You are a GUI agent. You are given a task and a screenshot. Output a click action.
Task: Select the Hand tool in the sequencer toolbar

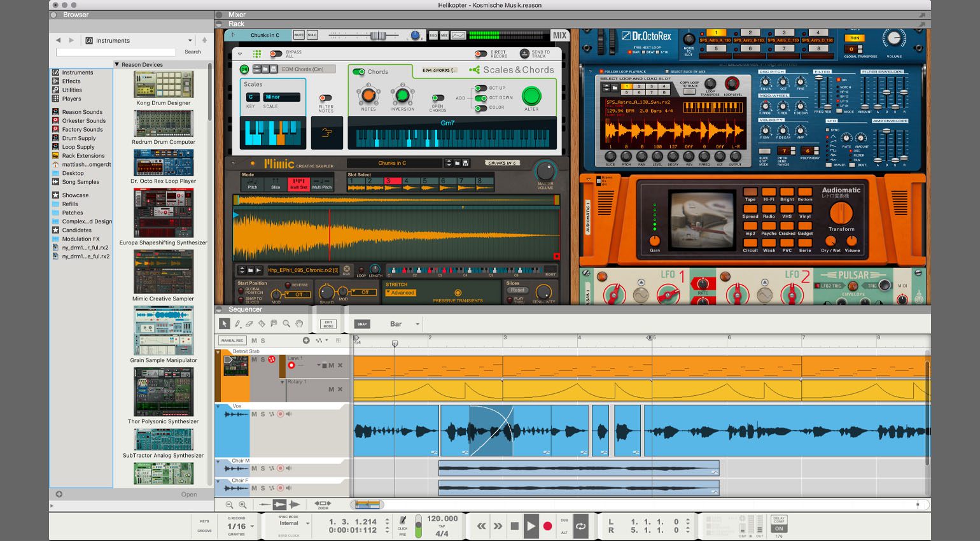click(x=299, y=324)
